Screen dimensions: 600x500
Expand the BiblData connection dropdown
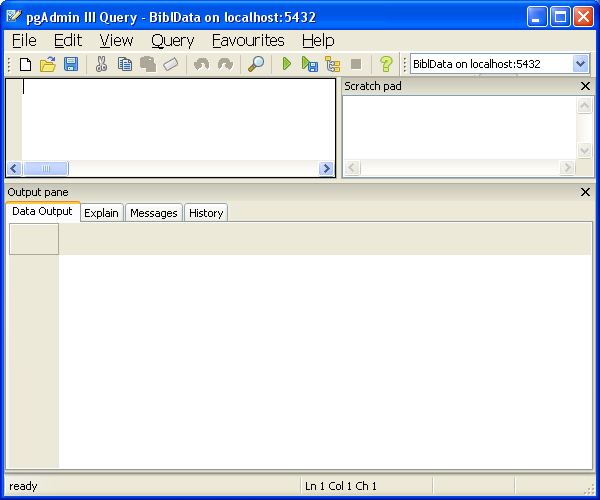pos(580,64)
